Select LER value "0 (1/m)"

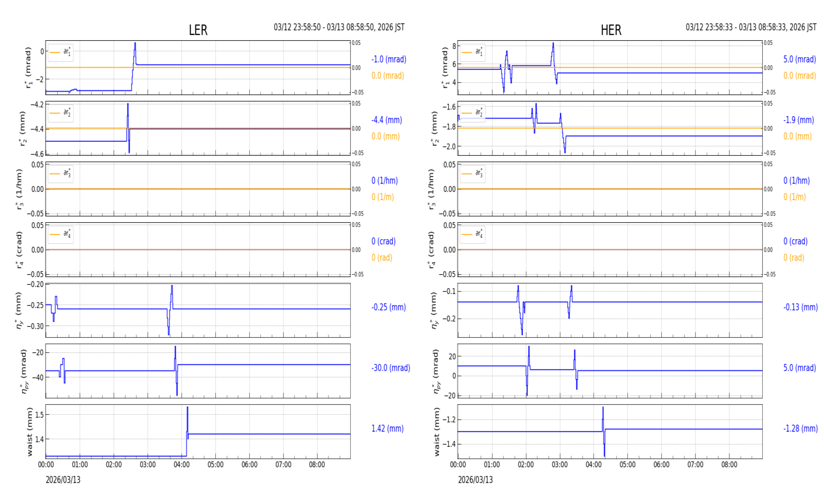[x=382, y=197]
